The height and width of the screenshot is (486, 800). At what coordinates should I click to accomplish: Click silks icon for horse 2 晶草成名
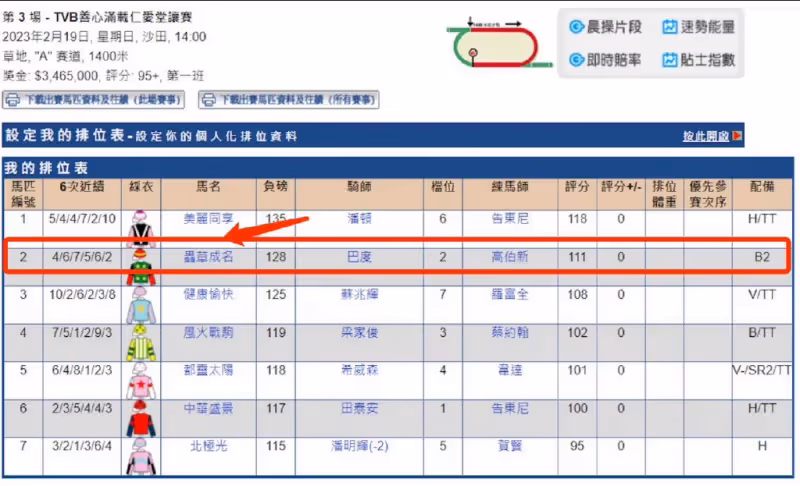pos(141,267)
